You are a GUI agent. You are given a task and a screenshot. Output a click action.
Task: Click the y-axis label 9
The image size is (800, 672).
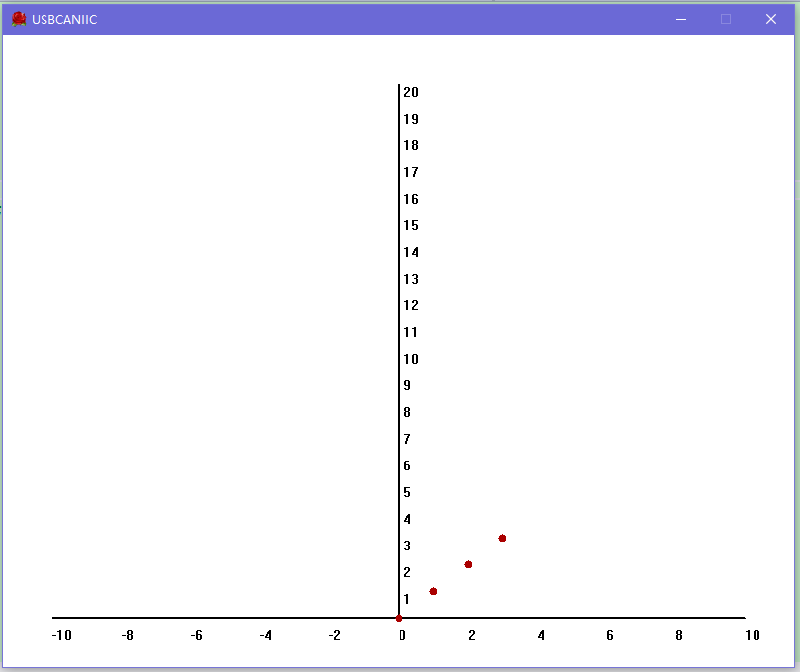click(407, 386)
